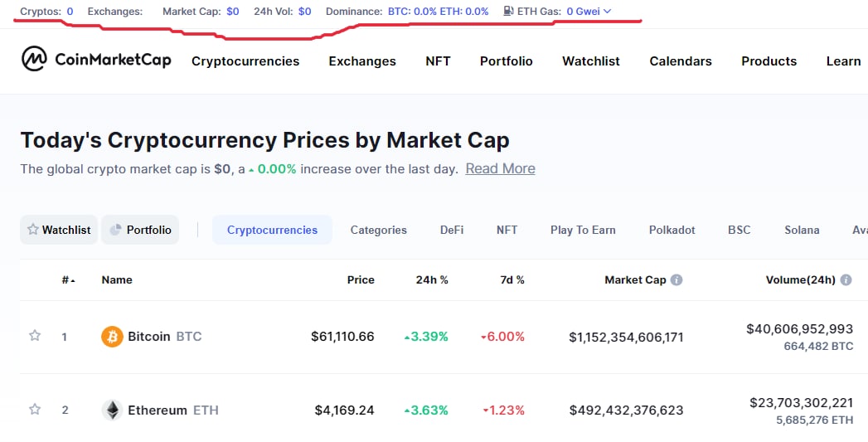
Task: Click Ethereum market cap $492,432,376,623
Action: [x=627, y=410]
